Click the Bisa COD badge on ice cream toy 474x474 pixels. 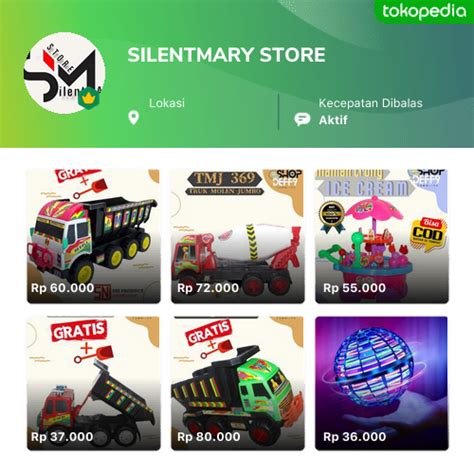pos(429,232)
